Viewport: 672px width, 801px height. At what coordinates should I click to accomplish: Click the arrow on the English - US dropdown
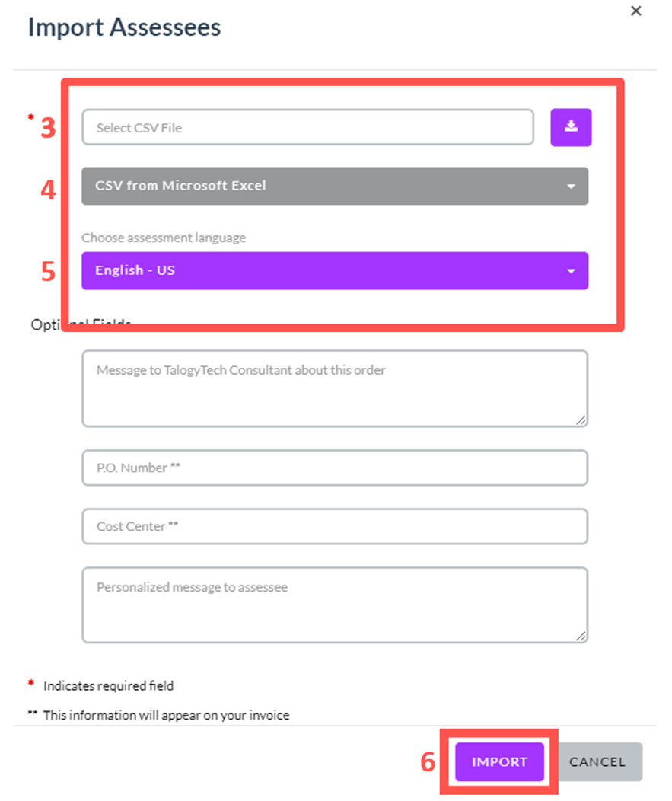pos(572,271)
